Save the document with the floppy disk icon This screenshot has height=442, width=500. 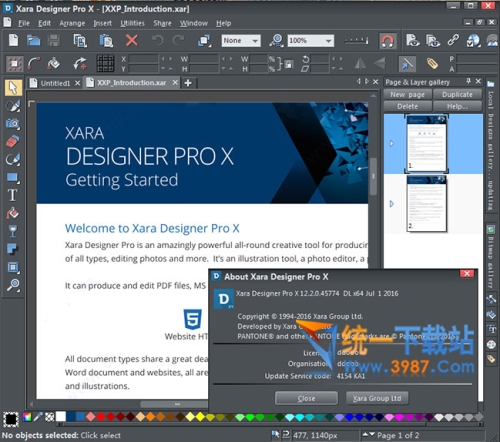coord(54,41)
